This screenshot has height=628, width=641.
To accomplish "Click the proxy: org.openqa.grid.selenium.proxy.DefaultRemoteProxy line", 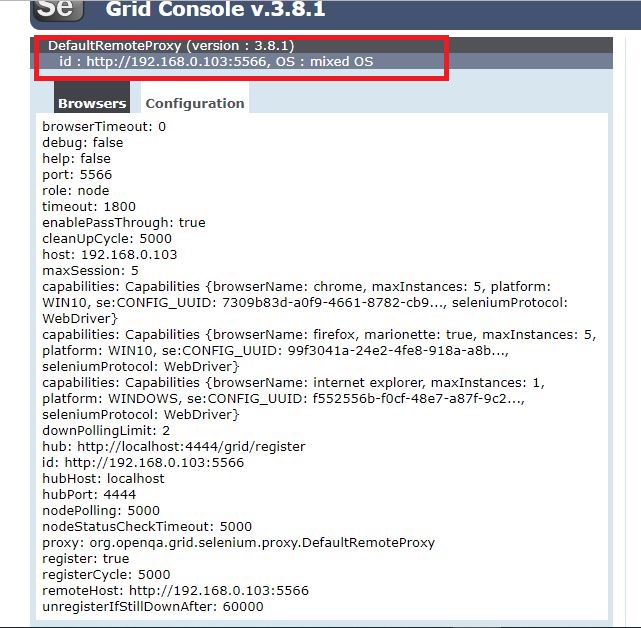I will point(238,542).
